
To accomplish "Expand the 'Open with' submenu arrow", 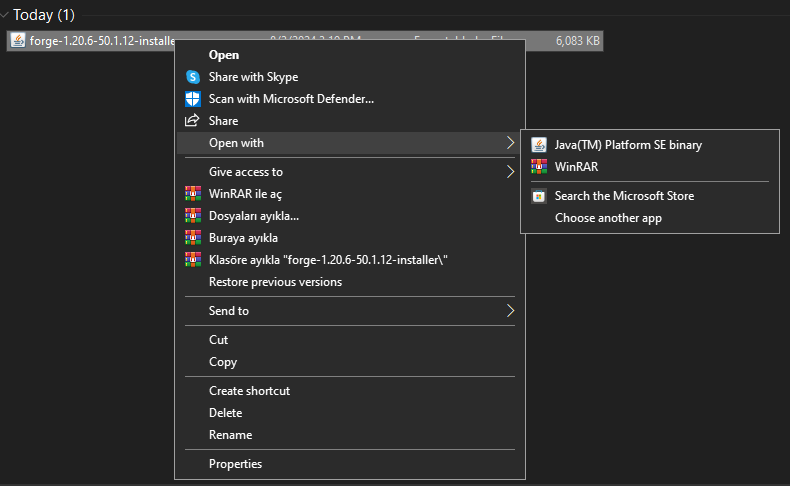I will (x=510, y=143).
